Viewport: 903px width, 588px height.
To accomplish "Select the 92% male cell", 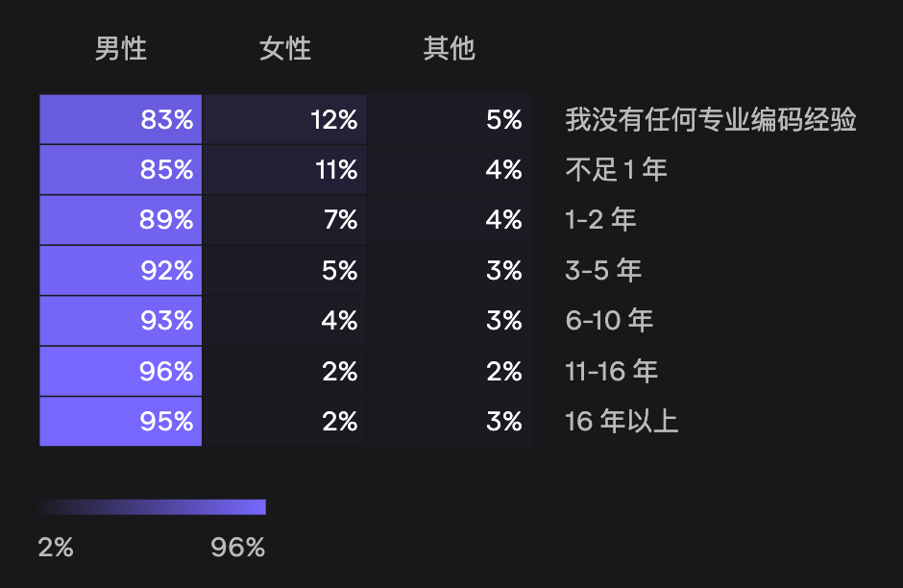I will pos(120,270).
